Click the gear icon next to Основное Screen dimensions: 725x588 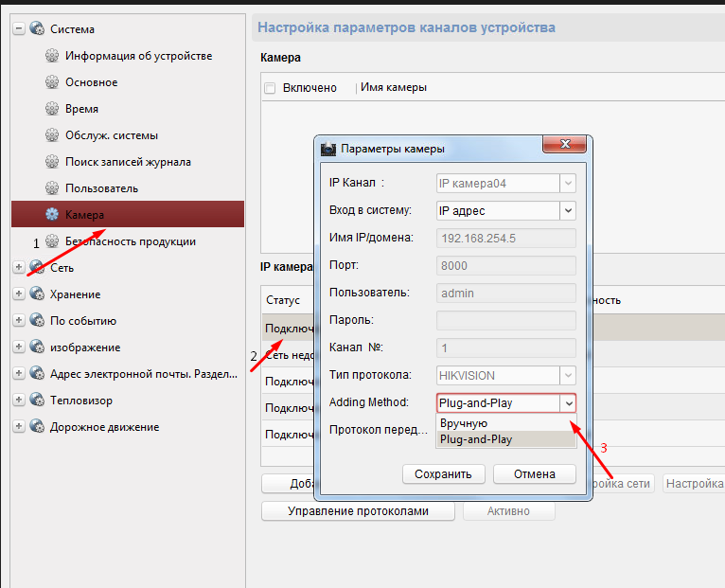[52, 82]
